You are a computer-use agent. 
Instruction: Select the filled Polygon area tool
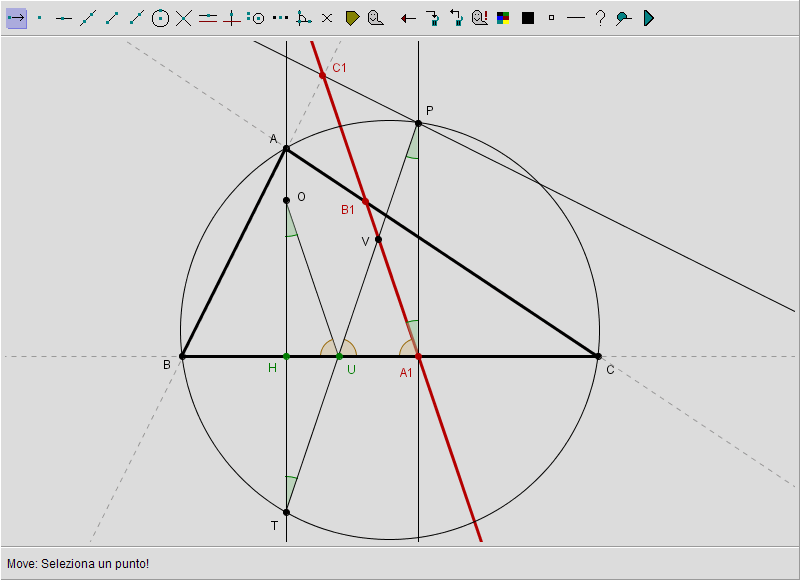tap(352, 18)
